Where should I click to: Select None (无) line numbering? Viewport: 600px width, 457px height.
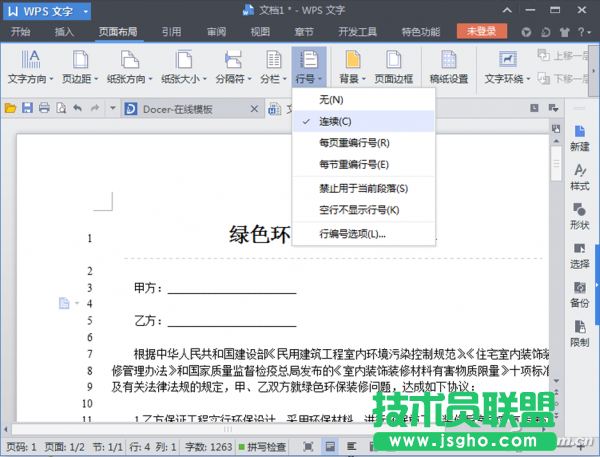(364, 100)
